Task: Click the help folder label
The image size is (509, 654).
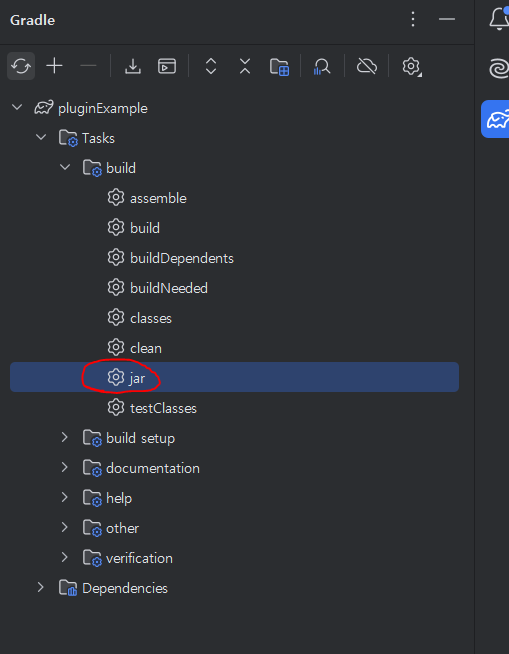Action: (119, 498)
